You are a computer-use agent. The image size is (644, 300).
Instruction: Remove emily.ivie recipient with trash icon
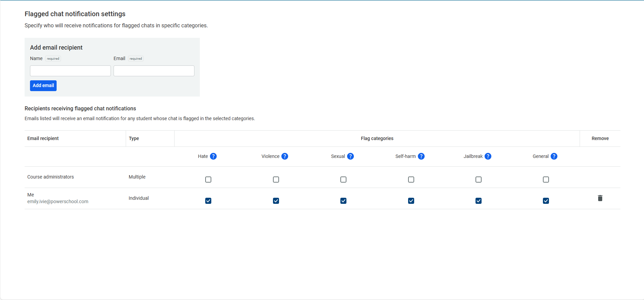(600, 198)
